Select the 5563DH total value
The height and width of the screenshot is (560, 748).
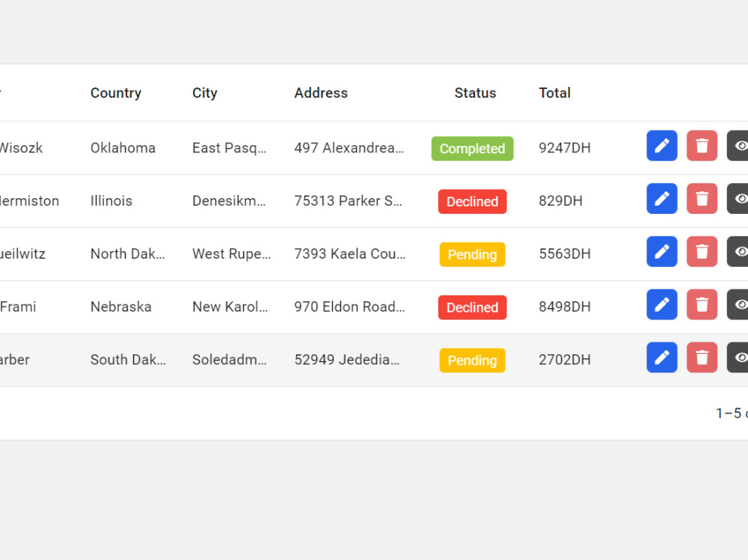click(x=565, y=253)
